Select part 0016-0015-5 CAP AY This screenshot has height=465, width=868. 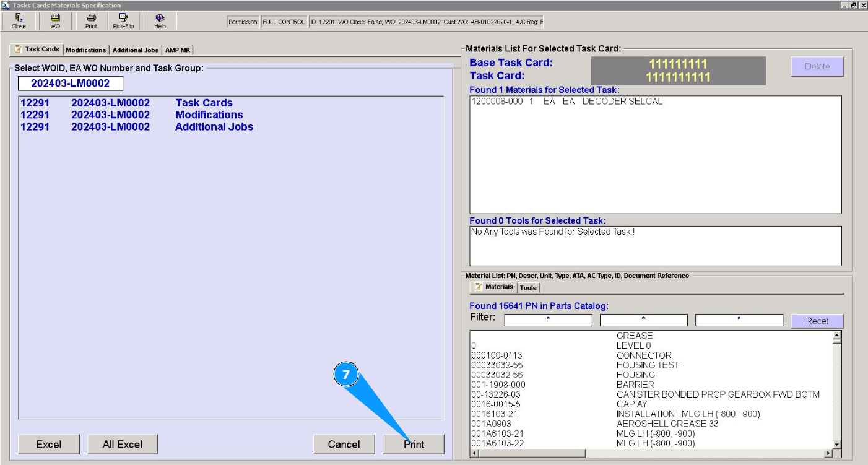point(651,404)
